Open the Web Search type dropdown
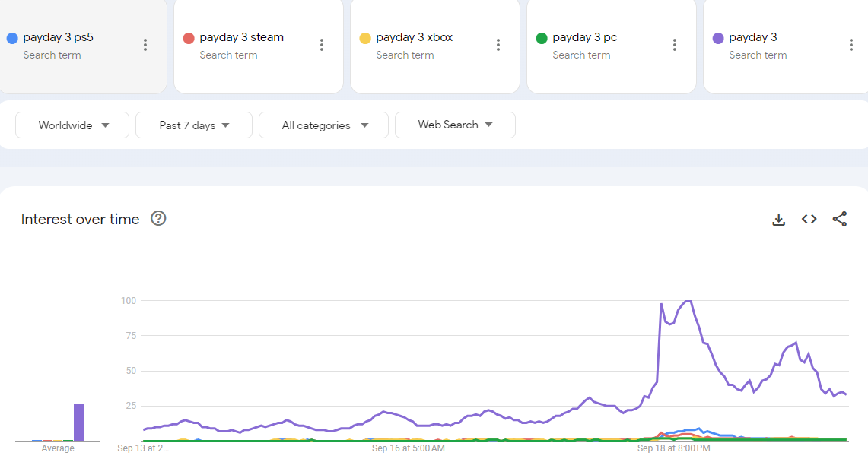This screenshot has height=459, width=868. pyautogui.click(x=455, y=125)
